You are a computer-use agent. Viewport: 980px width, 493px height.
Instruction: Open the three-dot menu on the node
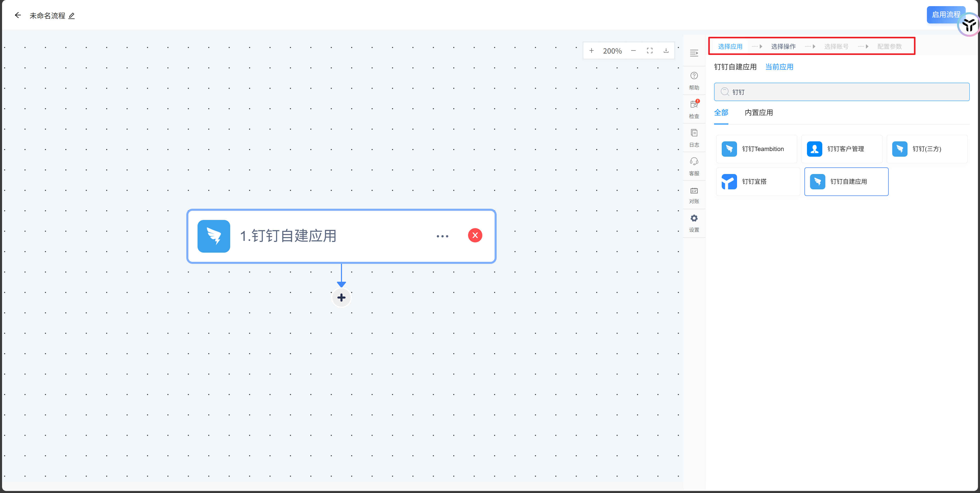click(x=442, y=236)
